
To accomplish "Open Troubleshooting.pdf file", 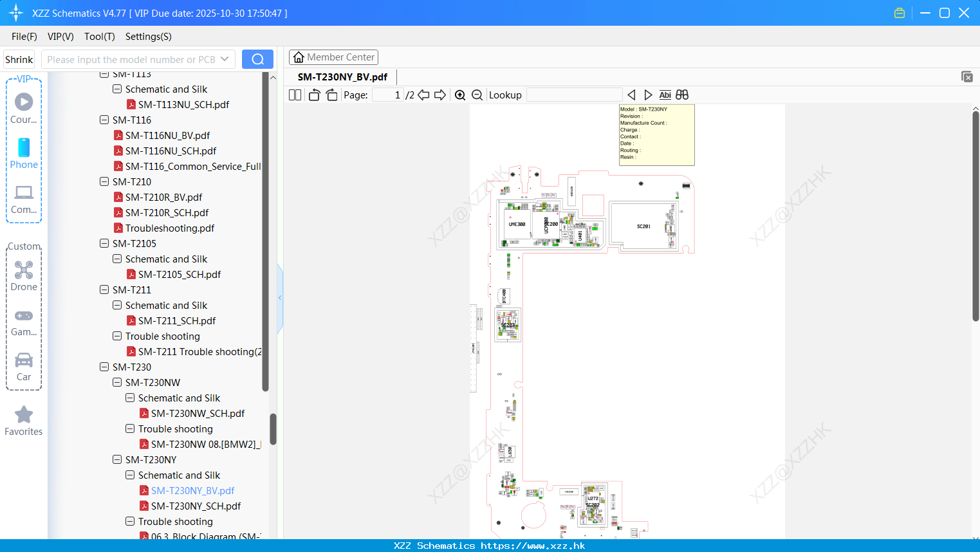I will click(x=170, y=228).
